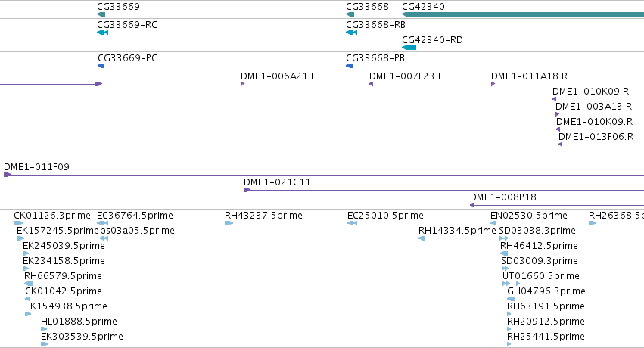Open the GH04796.3prime EST label

[546, 291]
